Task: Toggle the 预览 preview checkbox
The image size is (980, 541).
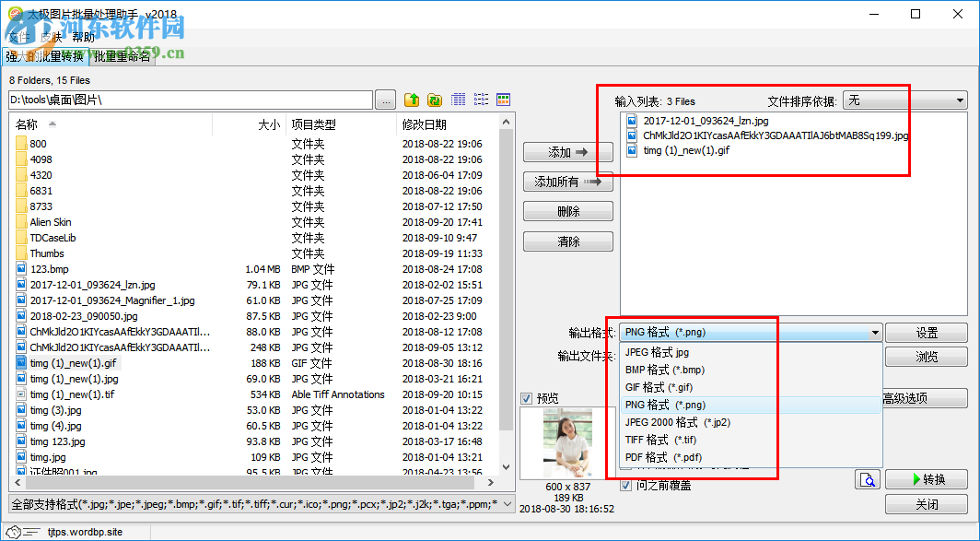Action: (x=526, y=398)
